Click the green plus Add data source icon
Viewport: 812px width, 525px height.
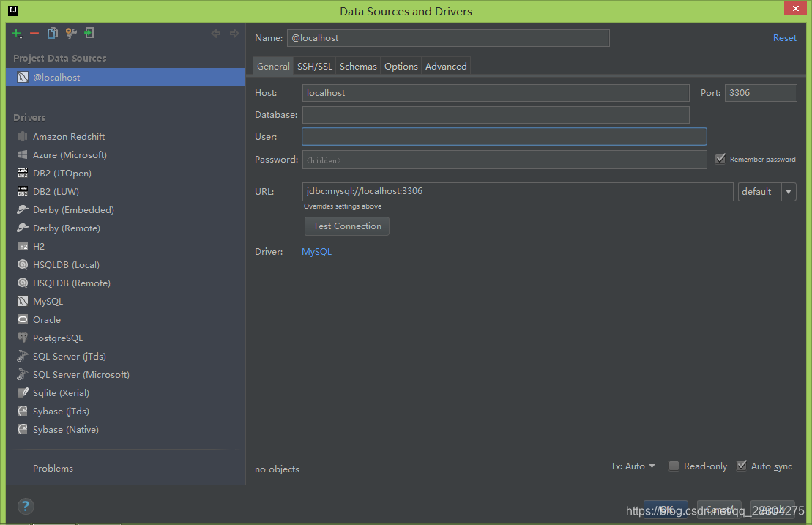coord(17,34)
